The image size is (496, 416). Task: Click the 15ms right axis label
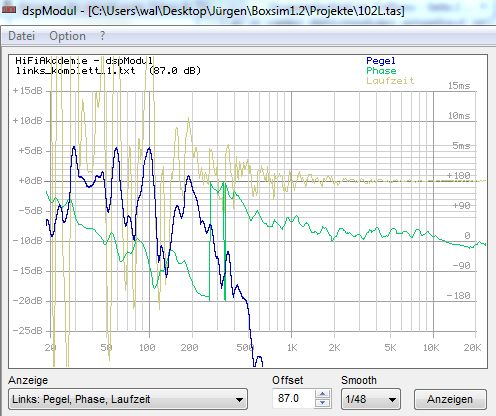point(459,86)
